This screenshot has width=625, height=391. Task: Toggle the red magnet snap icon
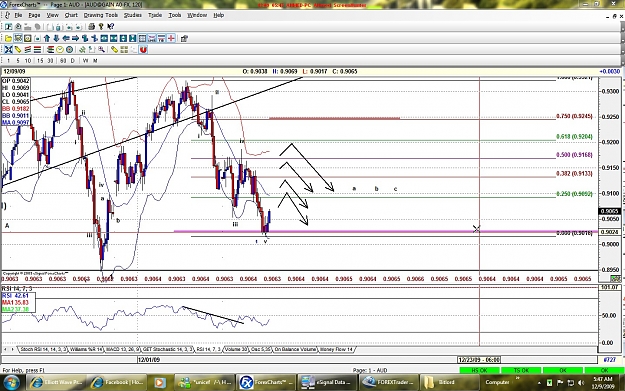[143, 50]
